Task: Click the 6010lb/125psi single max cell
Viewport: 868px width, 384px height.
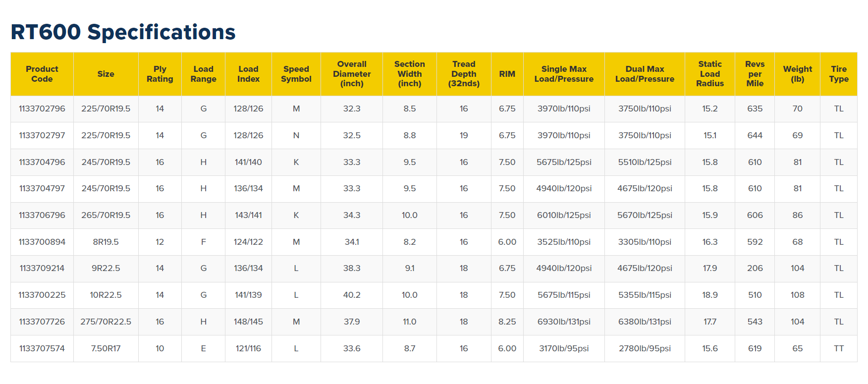Action: [564, 215]
